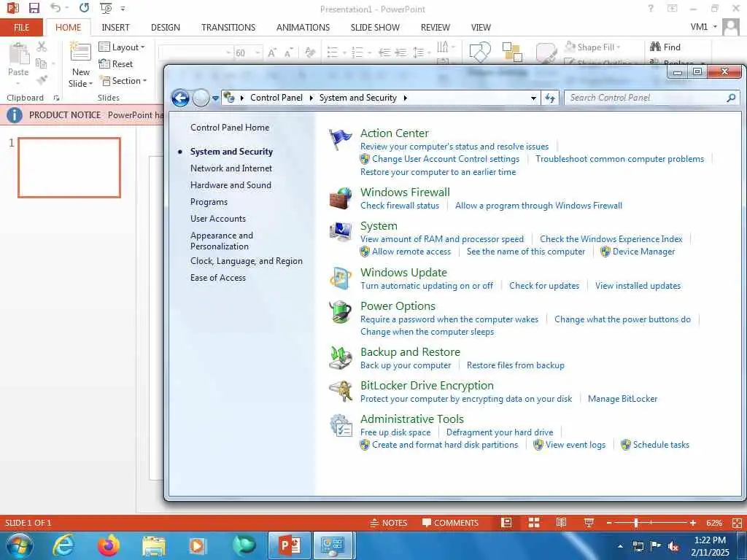Open the FILE tab in PowerPoint

point(21,28)
